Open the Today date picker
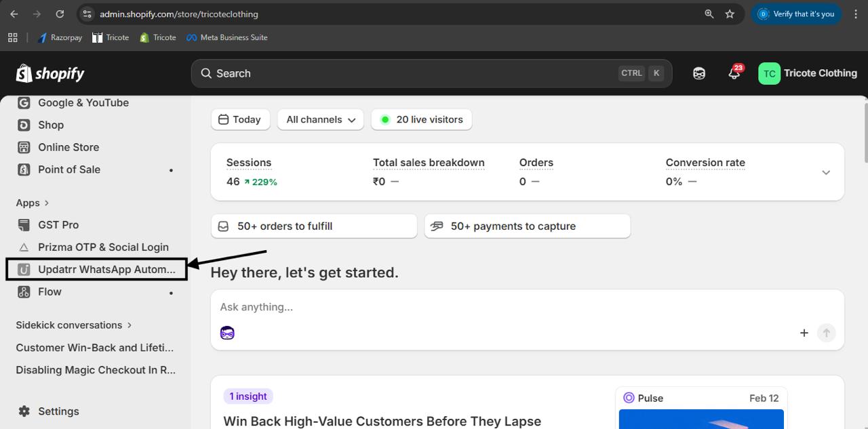 pyautogui.click(x=240, y=119)
